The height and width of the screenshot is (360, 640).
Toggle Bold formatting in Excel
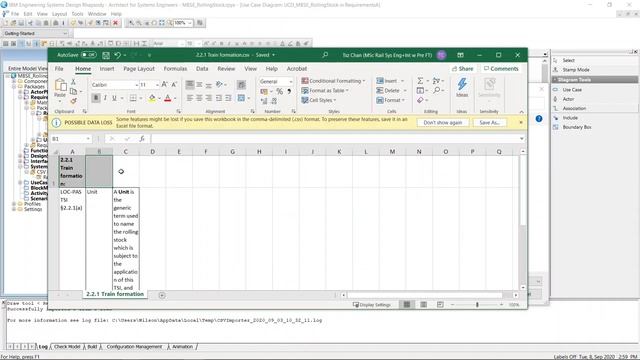96,98
